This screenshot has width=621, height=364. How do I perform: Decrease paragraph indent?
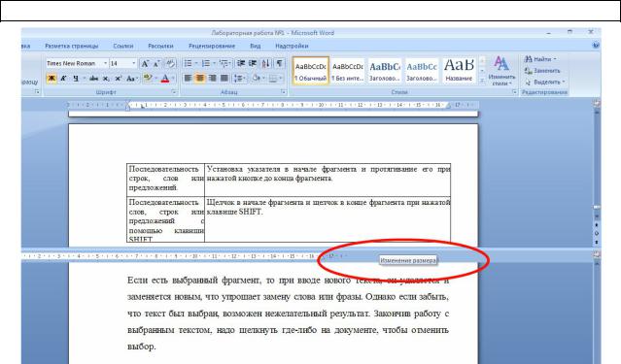(x=241, y=63)
